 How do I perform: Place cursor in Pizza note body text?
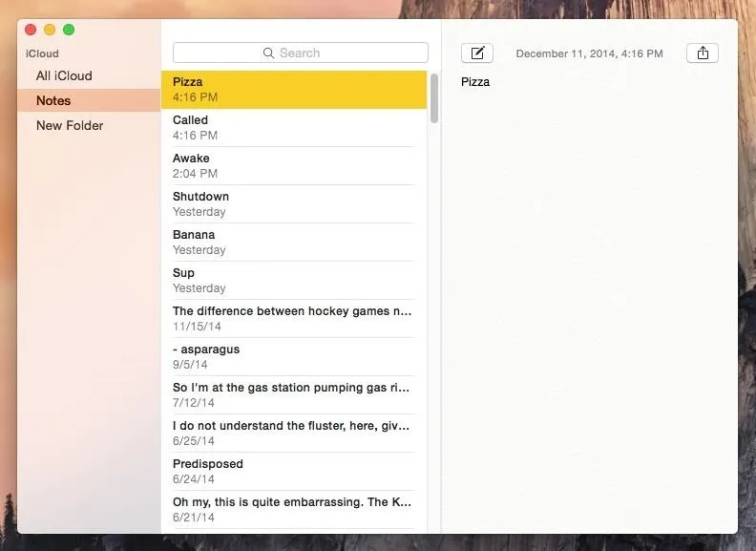pyautogui.click(x=475, y=82)
